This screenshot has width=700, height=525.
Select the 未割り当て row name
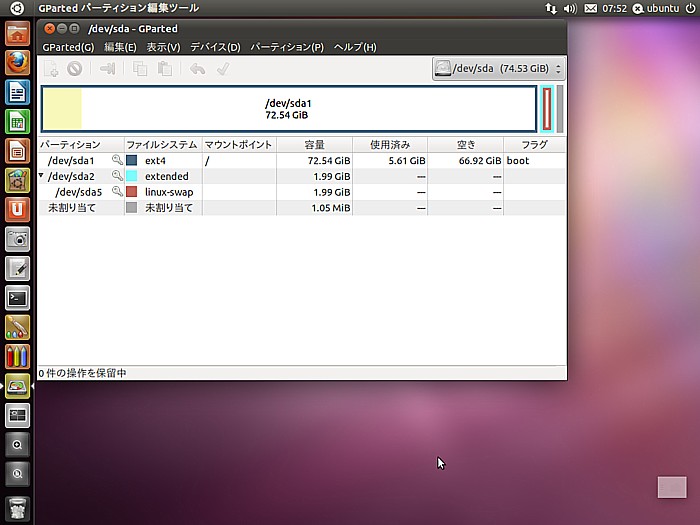pyautogui.click(x=72, y=208)
